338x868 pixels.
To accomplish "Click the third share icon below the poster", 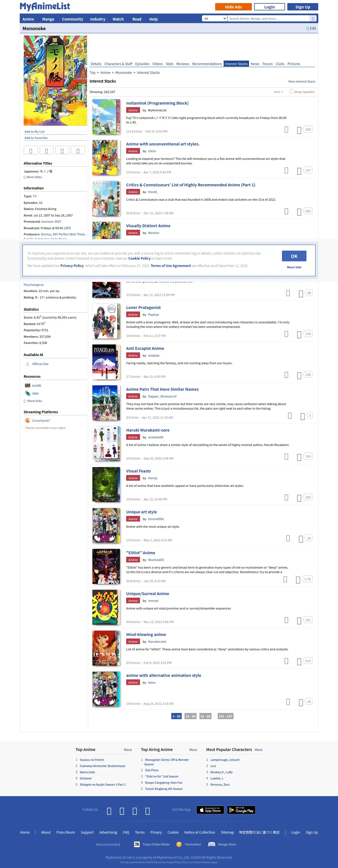I will (62, 150).
